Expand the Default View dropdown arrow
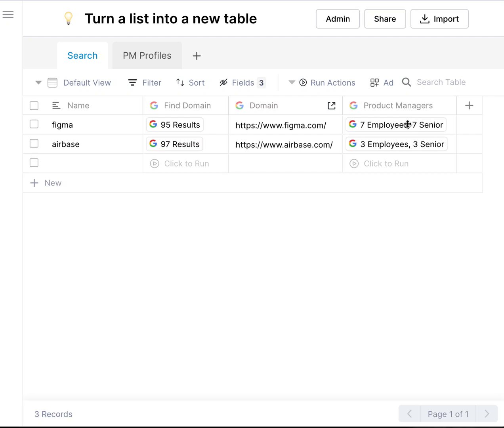504x428 pixels. [x=38, y=82]
